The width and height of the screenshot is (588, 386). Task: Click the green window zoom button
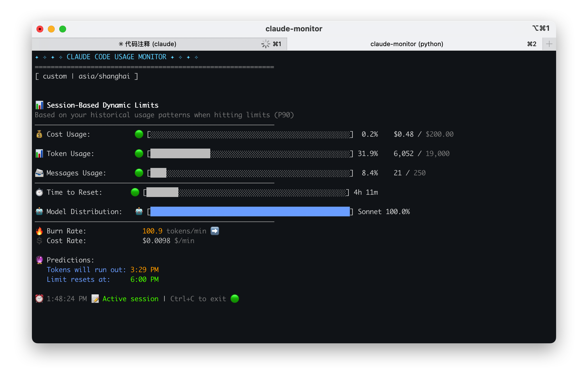pyautogui.click(x=63, y=29)
